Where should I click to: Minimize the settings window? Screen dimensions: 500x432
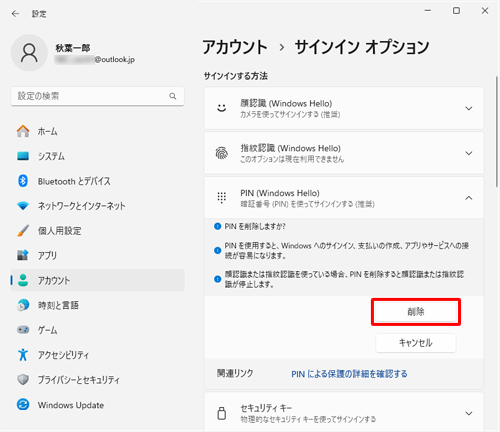coord(428,11)
